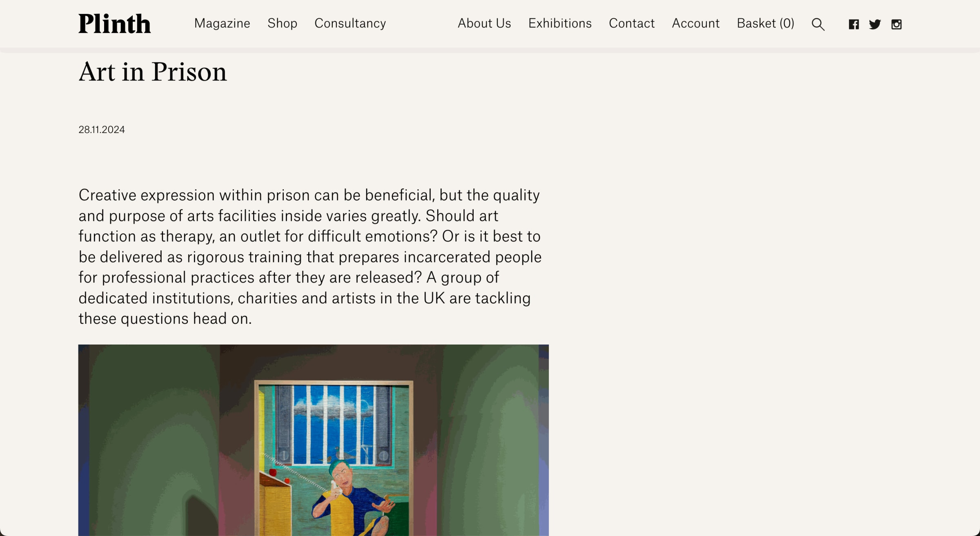980x536 pixels.
Task: Click the Plinth logo
Action: coord(115,24)
